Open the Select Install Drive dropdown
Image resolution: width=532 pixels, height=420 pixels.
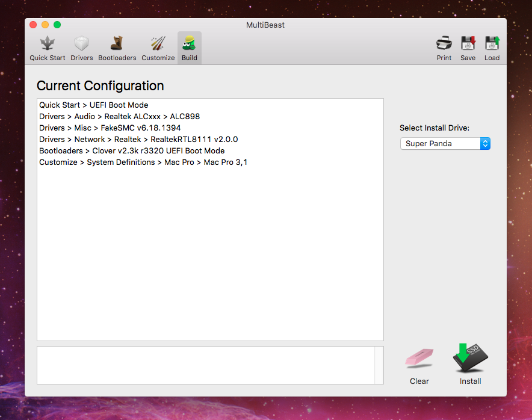point(445,143)
